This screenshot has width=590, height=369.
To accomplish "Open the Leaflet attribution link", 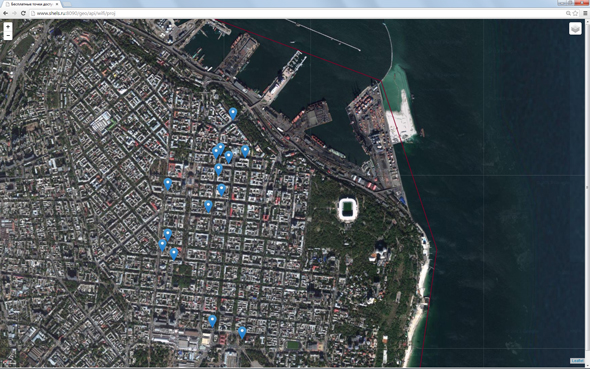I will [577, 361].
